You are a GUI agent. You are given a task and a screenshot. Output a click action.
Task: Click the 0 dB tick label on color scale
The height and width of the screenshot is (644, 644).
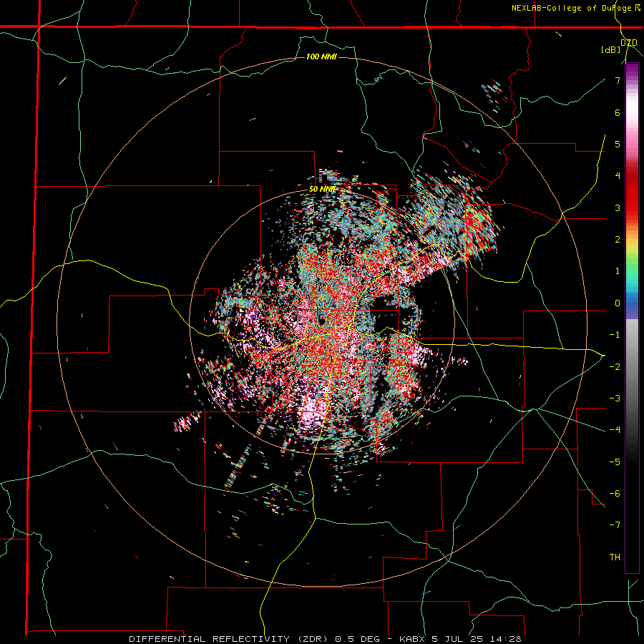618,303
